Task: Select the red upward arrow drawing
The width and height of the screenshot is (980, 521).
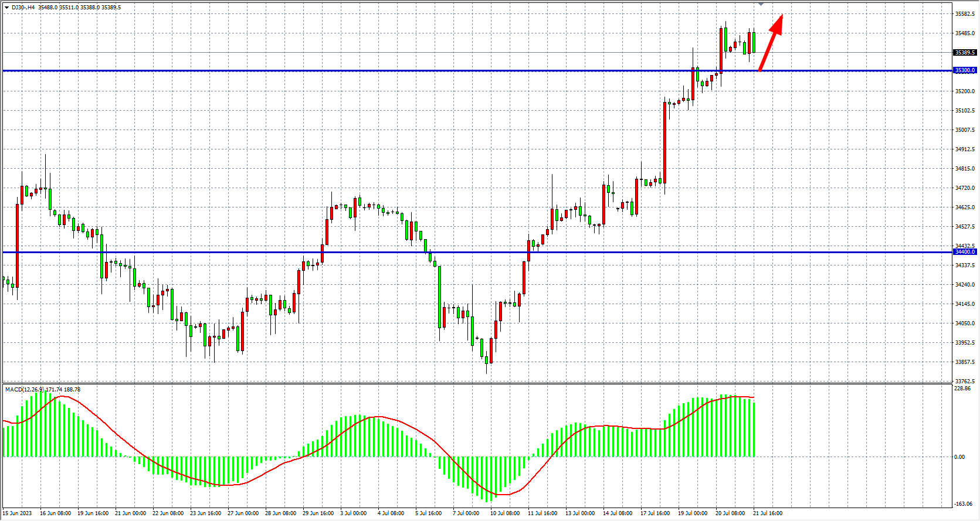Action: tap(771, 43)
